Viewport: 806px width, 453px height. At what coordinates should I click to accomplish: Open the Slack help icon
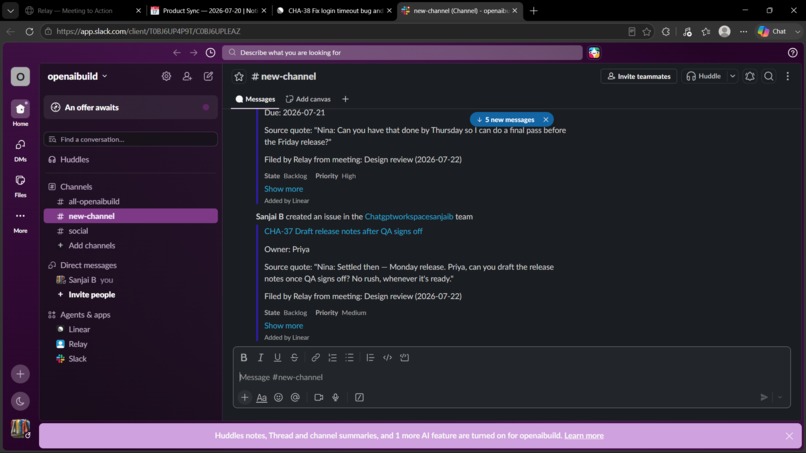(x=792, y=52)
